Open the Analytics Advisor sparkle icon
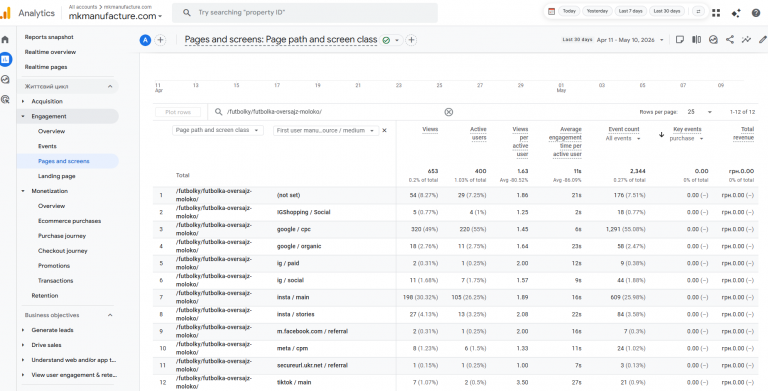The image size is (768, 391). point(736,13)
